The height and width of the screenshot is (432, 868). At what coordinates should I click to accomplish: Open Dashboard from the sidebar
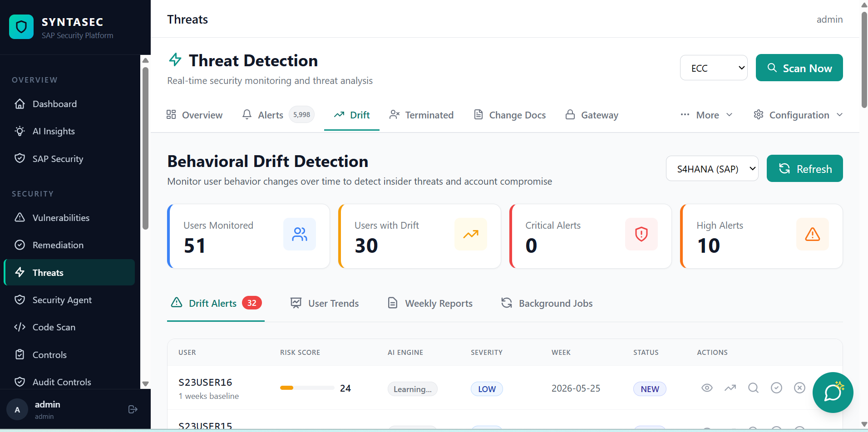click(x=69, y=104)
